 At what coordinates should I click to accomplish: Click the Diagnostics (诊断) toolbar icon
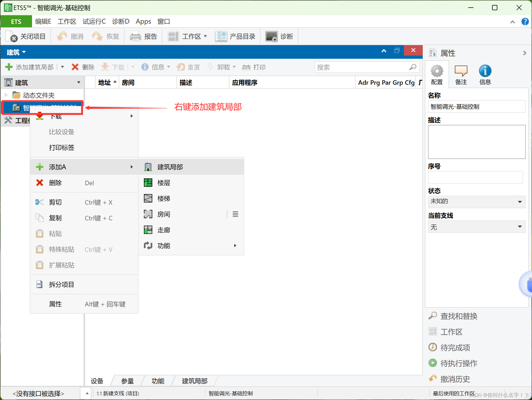tap(271, 36)
